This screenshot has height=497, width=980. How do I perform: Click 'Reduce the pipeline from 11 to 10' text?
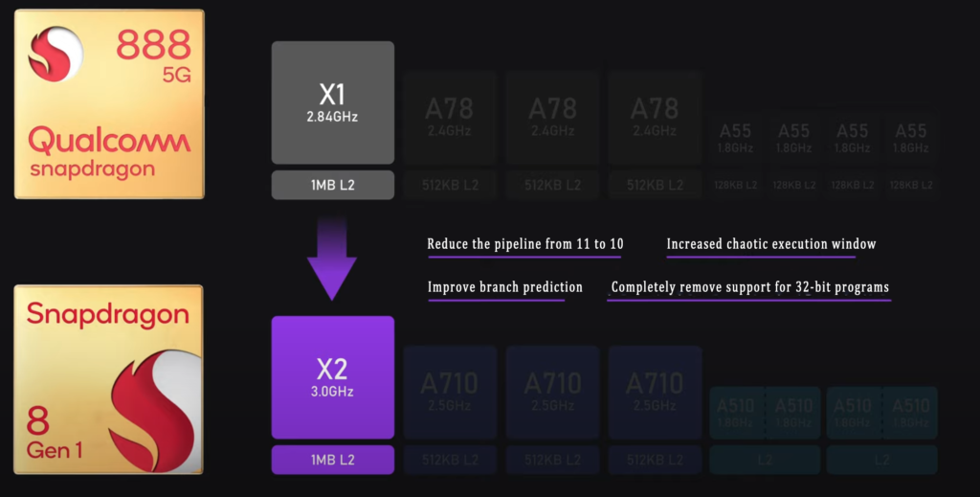pos(525,244)
